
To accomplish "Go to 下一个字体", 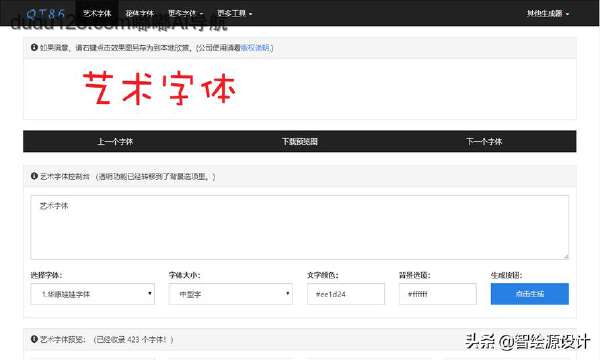I will pyautogui.click(x=484, y=142).
